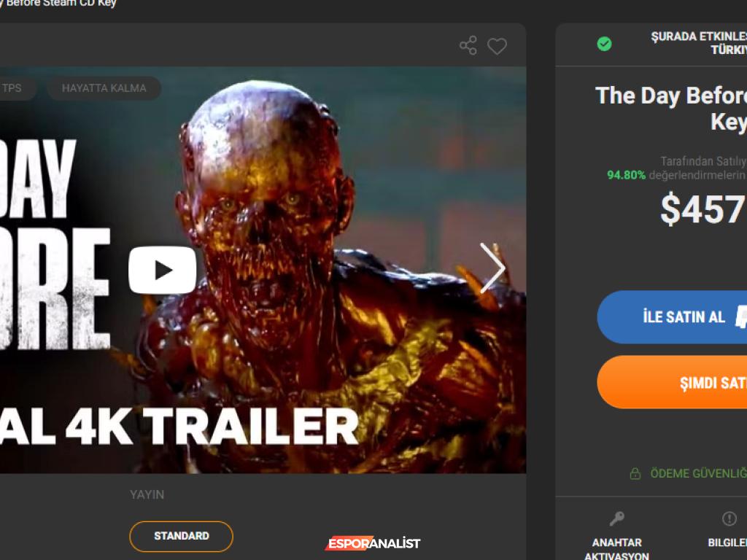Choose the STANDARD edition option
The image size is (747, 560).
(x=181, y=536)
